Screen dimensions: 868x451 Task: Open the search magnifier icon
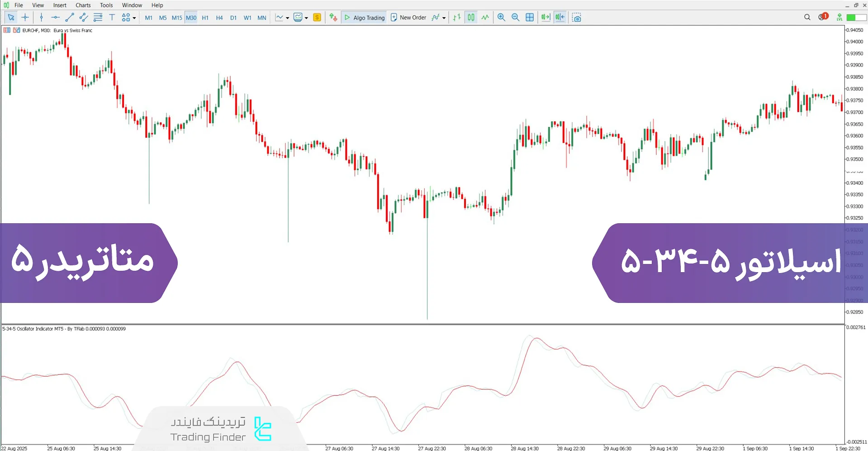tap(807, 18)
